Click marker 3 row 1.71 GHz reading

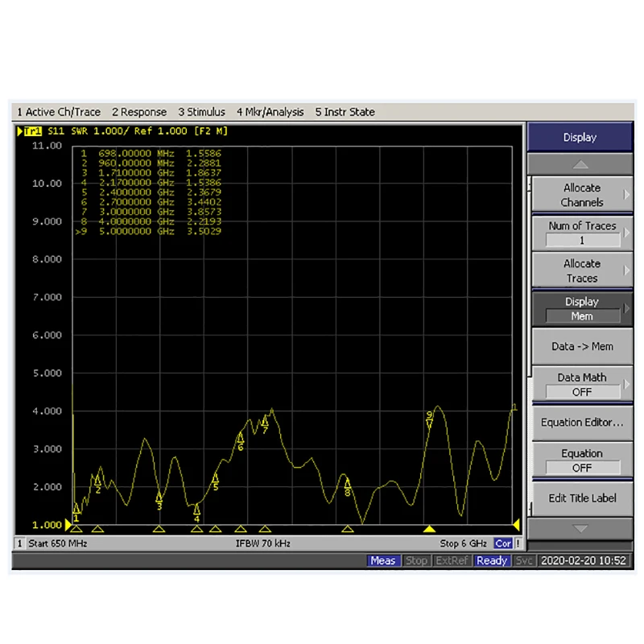point(151,173)
